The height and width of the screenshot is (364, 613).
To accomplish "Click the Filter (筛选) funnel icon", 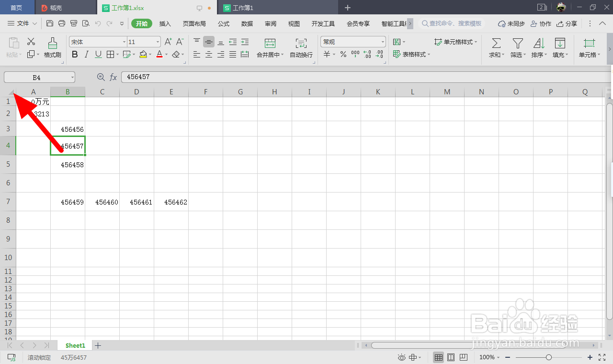I will click(x=518, y=44).
